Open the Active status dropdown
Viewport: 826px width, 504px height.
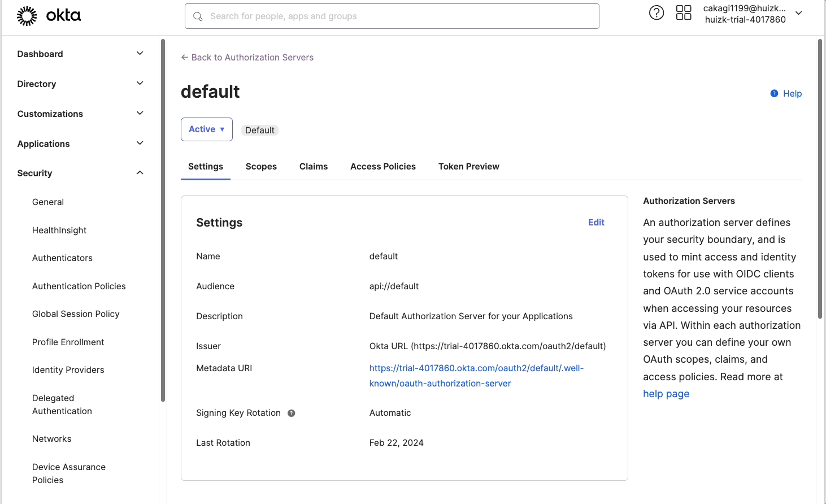pyautogui.click(x=206, y=129)
